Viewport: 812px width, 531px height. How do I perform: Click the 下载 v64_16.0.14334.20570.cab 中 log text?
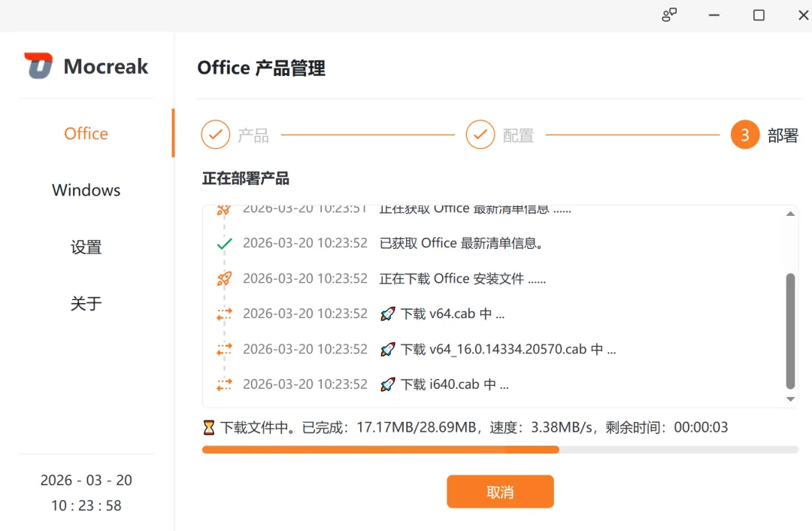[x=508, y=349]
